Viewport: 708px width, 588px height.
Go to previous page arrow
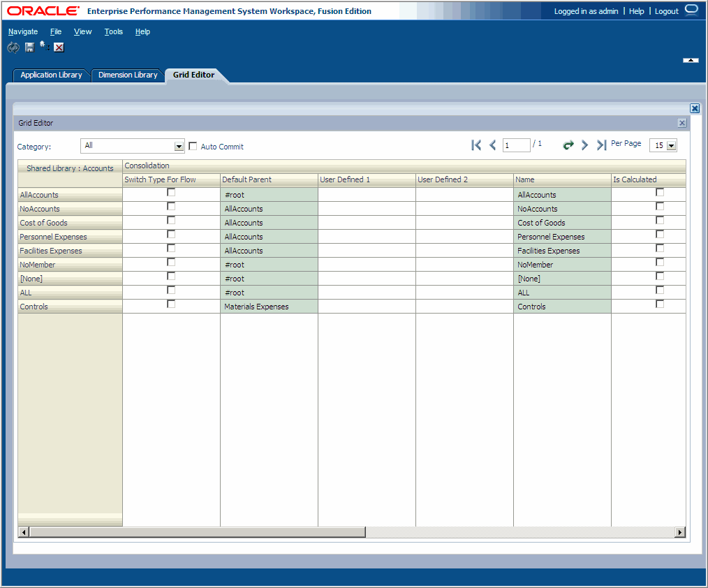tap(493, 145)
